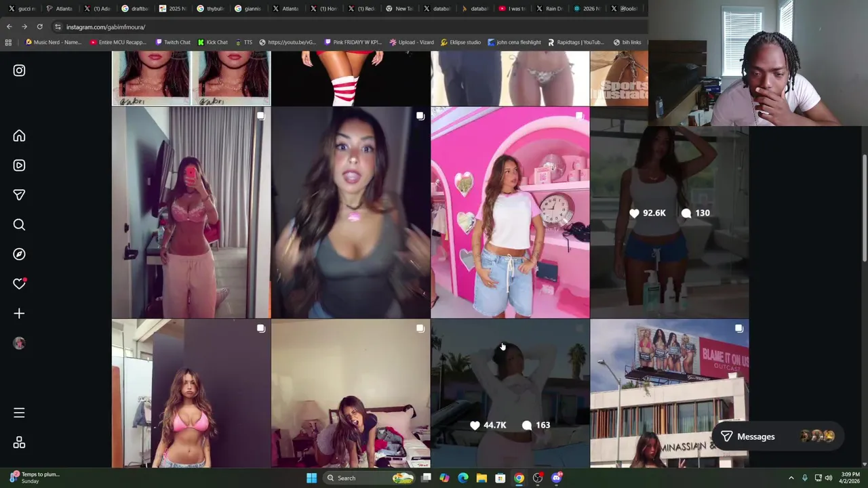This screenshot has width=868, height=488.
Task: Switch to the 'New Tab' browser tab
Action: click(399, 9)
